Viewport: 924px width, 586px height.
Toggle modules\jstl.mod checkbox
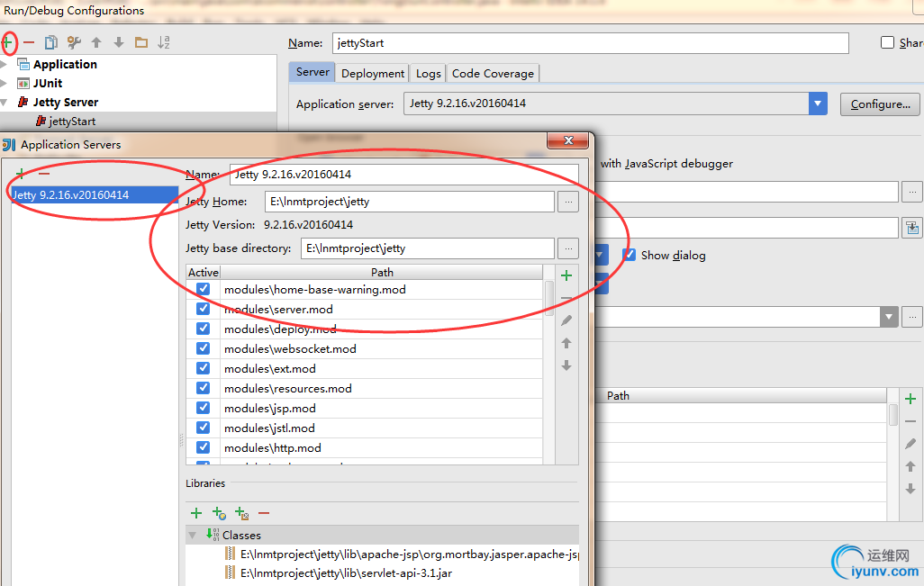pos(204,428)
